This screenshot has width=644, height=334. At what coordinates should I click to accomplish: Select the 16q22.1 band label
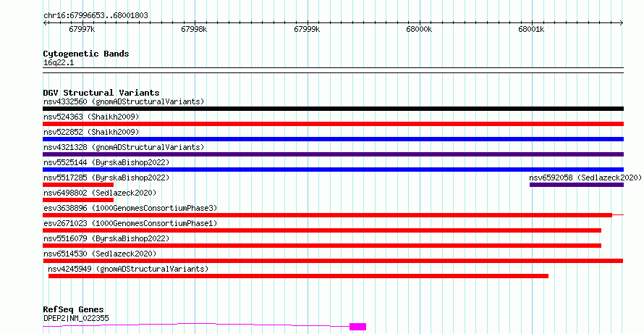tap(59, 63)
